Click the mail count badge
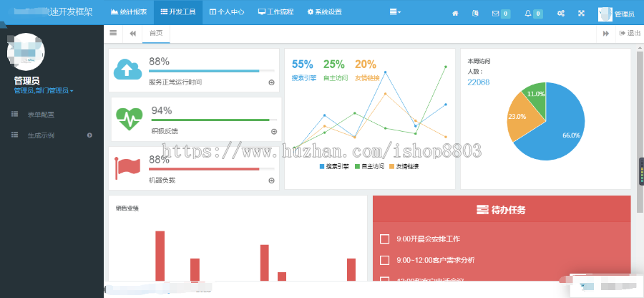 506,14
